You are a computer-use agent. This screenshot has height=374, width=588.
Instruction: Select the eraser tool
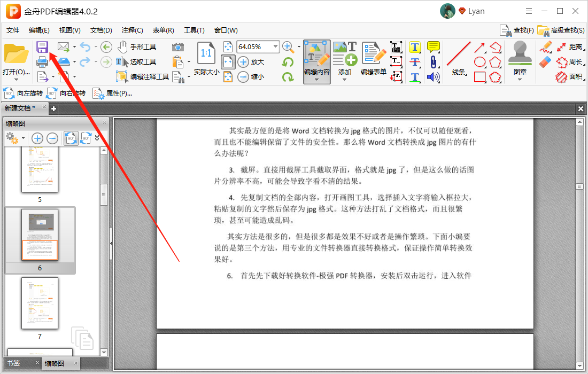[546, 62]
